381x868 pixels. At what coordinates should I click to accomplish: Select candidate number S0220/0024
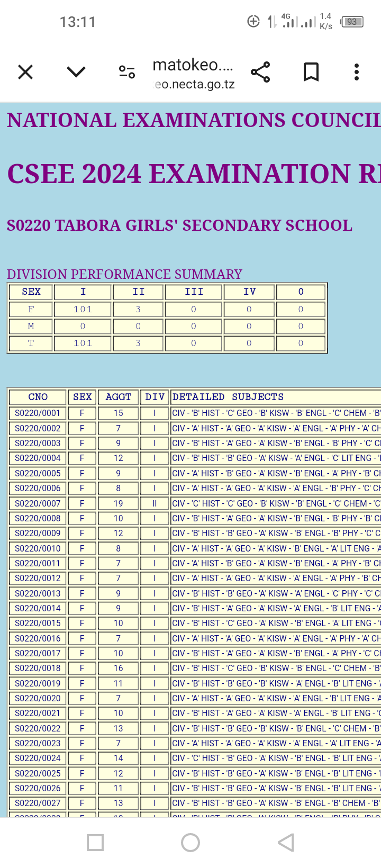pos(38,758)
